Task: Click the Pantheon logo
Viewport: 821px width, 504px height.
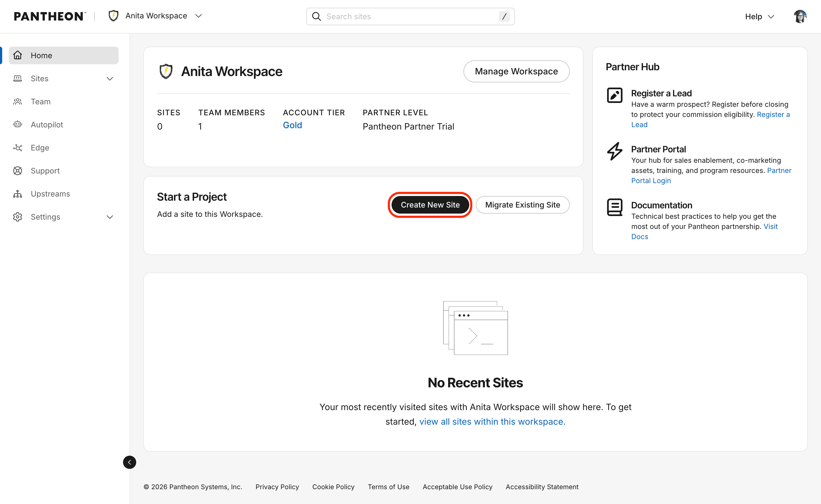Action: click(x=50, y=16)
